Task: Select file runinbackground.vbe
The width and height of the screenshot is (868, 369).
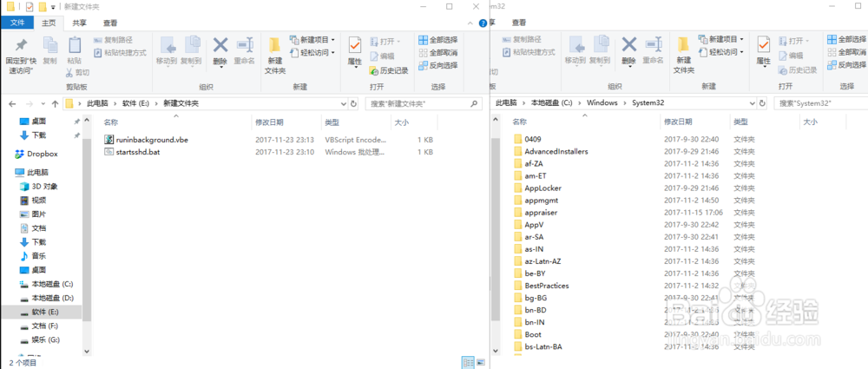Action: coord(148,140)
